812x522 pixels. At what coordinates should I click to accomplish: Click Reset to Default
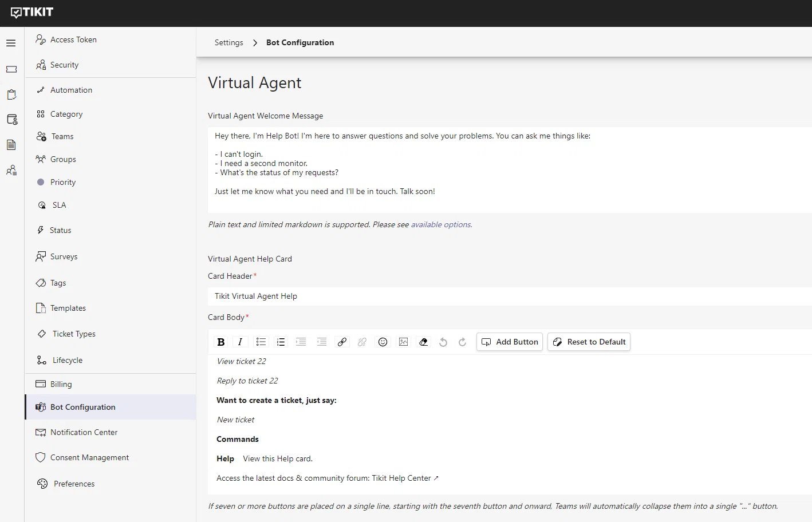pyautogui.click(x=589, y=342)
